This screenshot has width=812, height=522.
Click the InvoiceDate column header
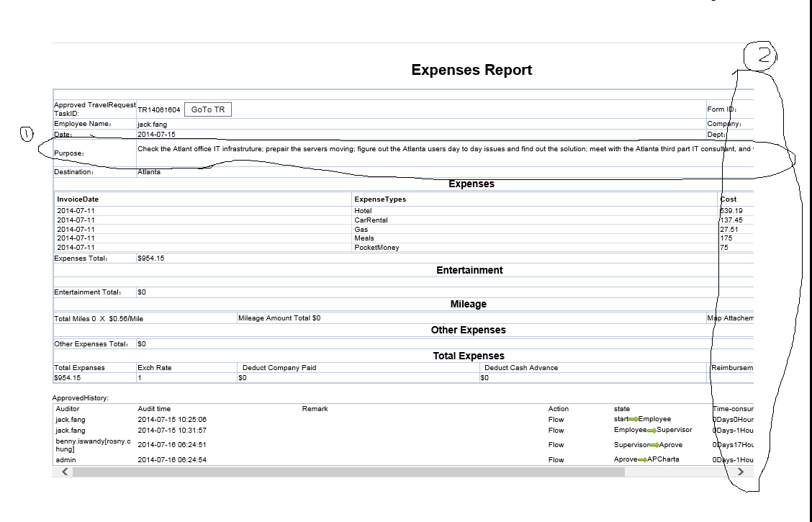click(78, 199)
